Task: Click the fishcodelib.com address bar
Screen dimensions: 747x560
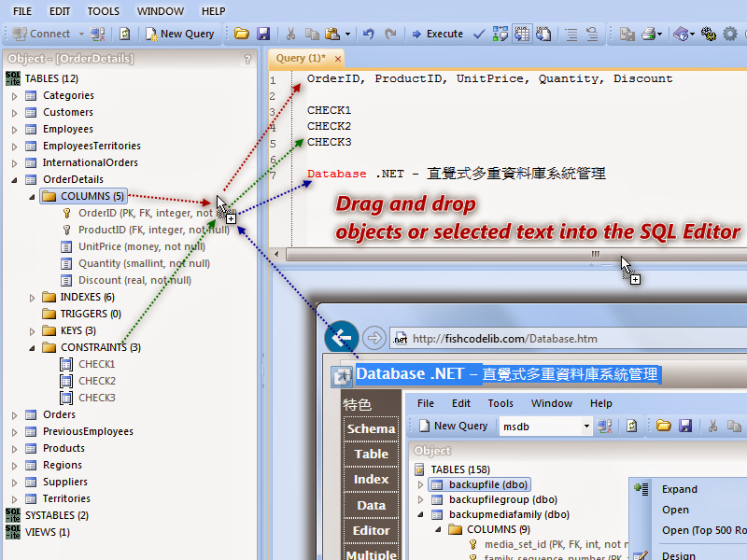Action: pos(569,339)
